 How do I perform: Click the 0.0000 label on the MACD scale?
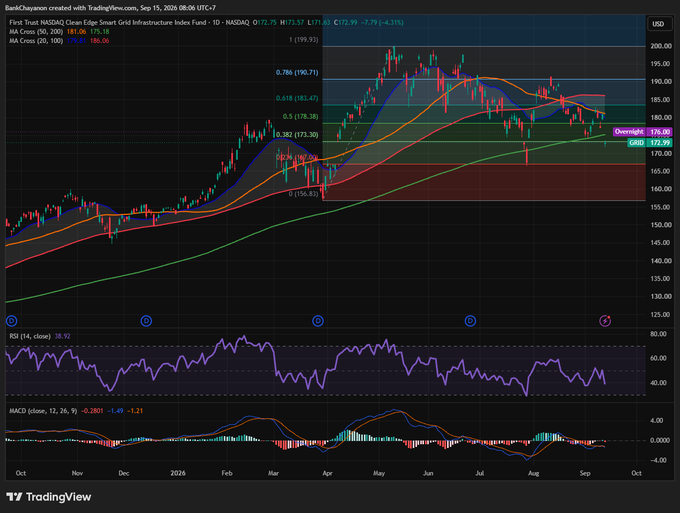pyautogui.click(x=660, y=440)
